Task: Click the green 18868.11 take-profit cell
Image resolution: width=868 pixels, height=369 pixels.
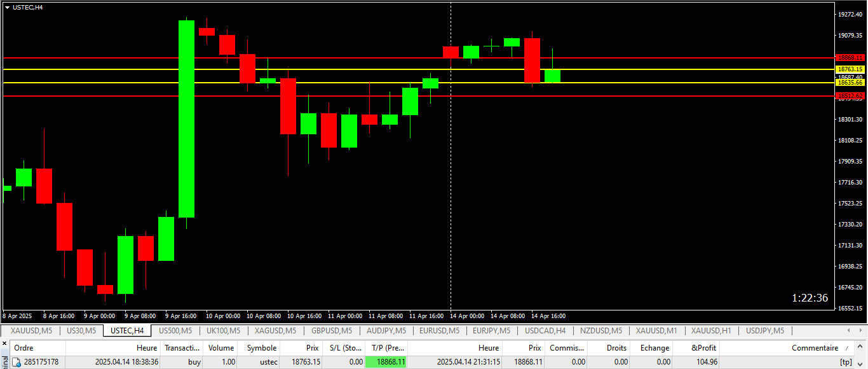Action: click(386, 362)
